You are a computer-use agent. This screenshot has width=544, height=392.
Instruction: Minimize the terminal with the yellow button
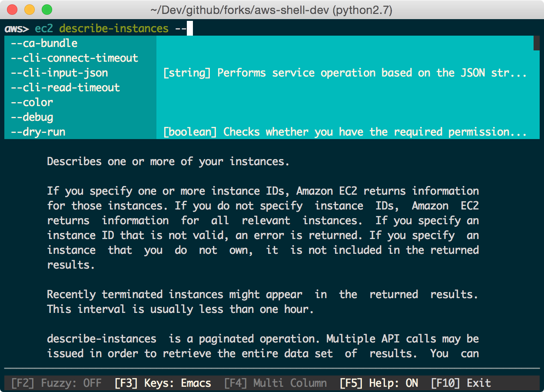pos(30,9)
